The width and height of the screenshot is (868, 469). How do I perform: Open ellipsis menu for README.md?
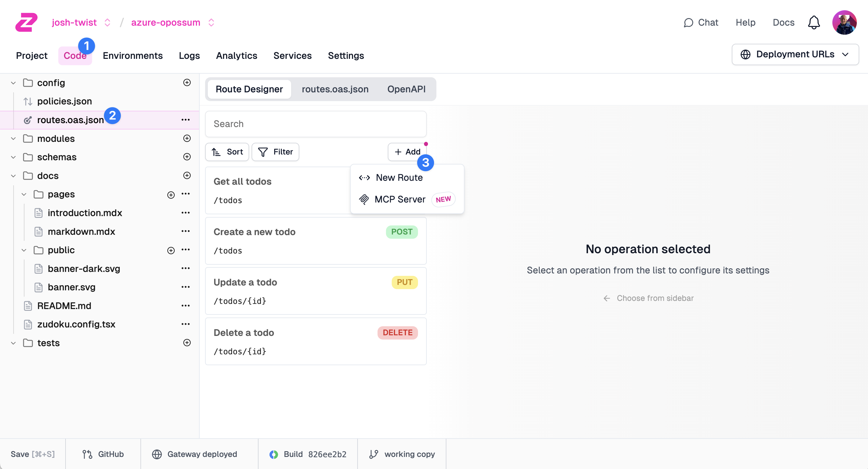pyautogui.click(x=185, y=306)
